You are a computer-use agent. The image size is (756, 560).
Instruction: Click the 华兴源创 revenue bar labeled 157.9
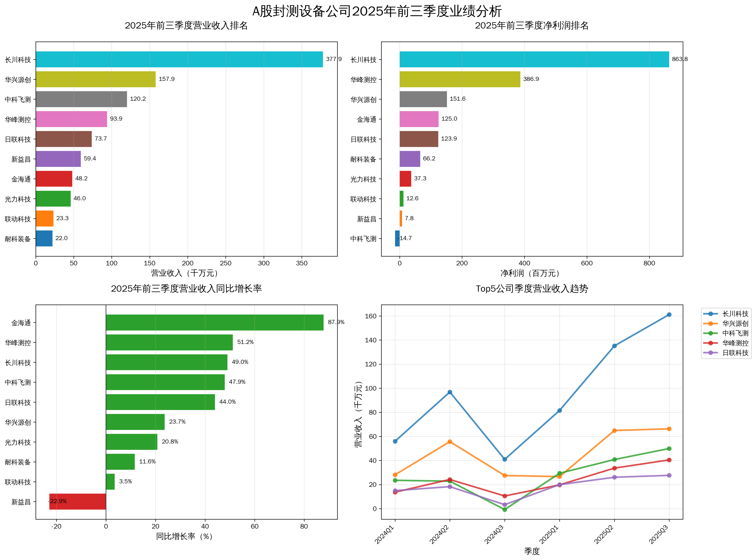pyautogui.click(x=96, y=79)
